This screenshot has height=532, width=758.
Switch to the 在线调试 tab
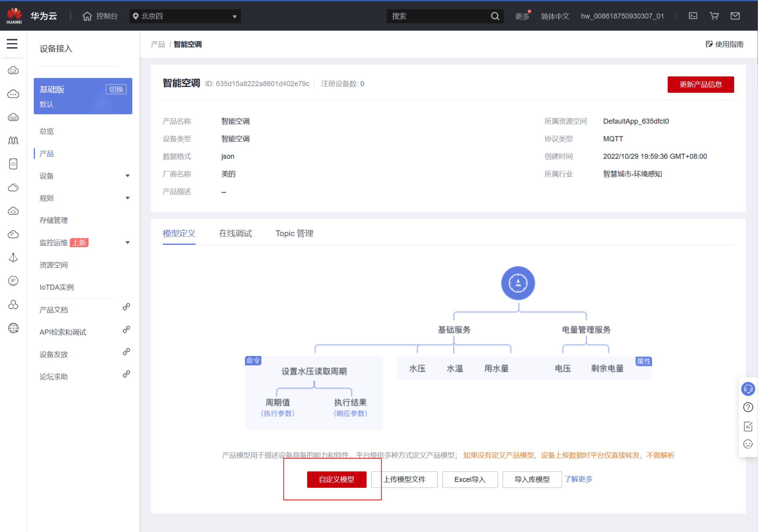click(x=235, y=233)
